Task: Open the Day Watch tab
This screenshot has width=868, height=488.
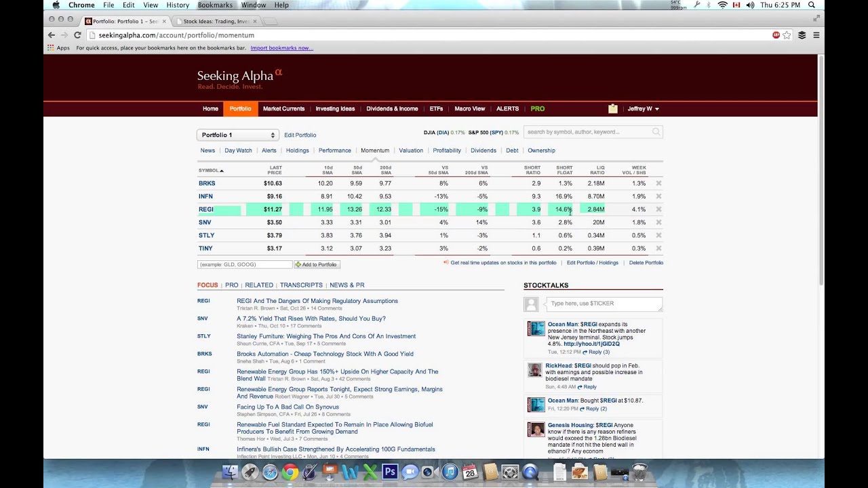Action: 238,150
